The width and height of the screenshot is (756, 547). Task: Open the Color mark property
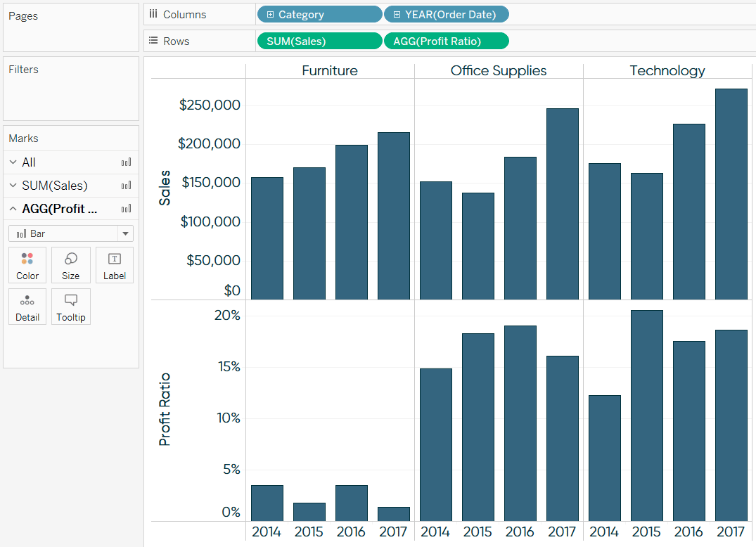(x=27, y=265)
